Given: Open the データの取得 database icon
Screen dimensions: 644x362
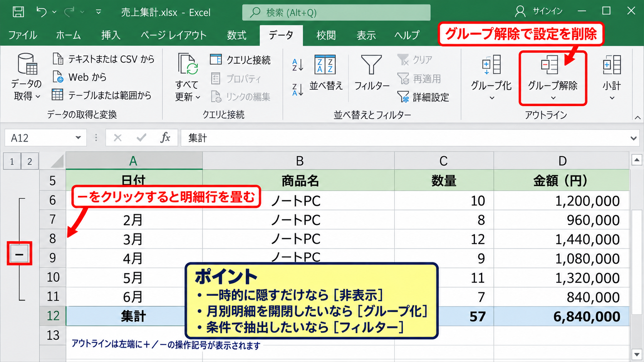Looking at the screenshot, I should (27, 64).
